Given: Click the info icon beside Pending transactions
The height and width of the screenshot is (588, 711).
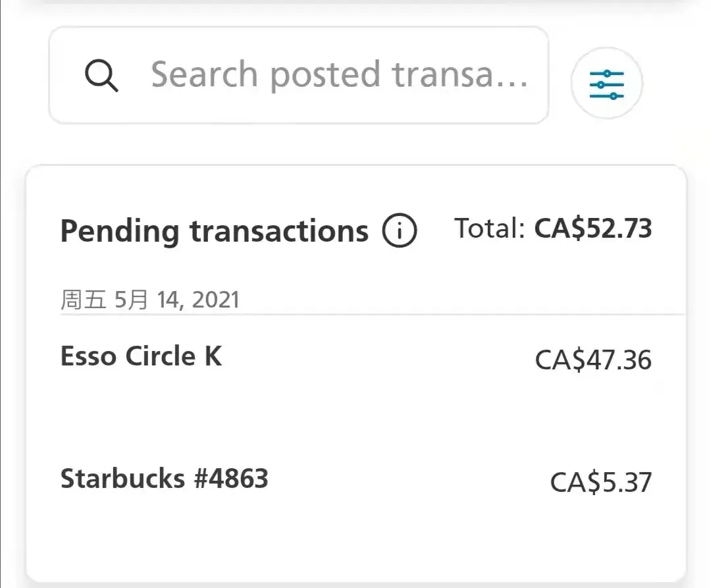Looking at the screenshot, I should [x=399, y=231].
